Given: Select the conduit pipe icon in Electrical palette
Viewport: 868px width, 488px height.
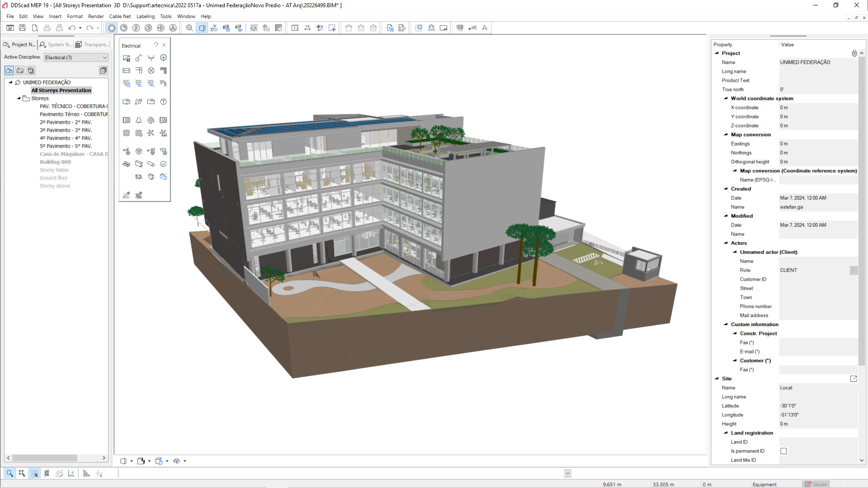Looking at the screenshot, I should pyautogui.click(x=151, y=164).
